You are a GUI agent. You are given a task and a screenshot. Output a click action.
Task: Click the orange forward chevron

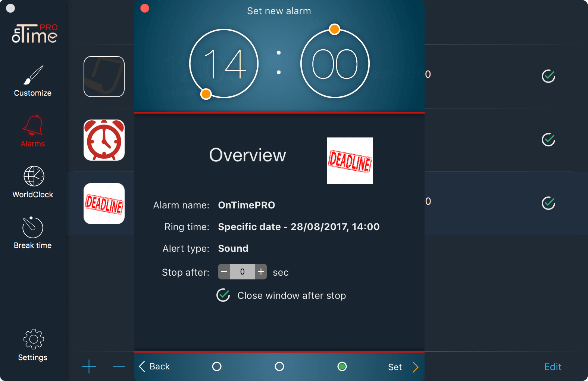[x=416, y=367]
